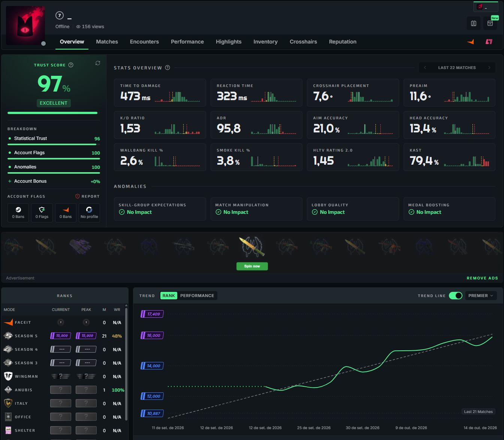Click the KAST stat card
This screenshot has height=440, width=504.
449,157
